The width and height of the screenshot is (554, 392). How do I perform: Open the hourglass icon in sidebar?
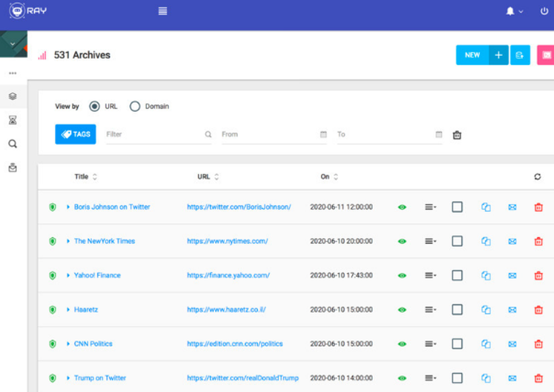13,120
